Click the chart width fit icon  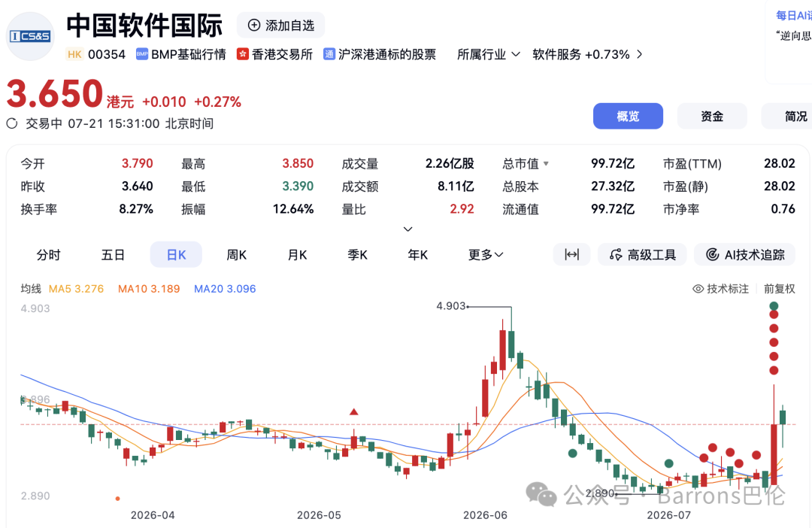[x=571, y=254]
